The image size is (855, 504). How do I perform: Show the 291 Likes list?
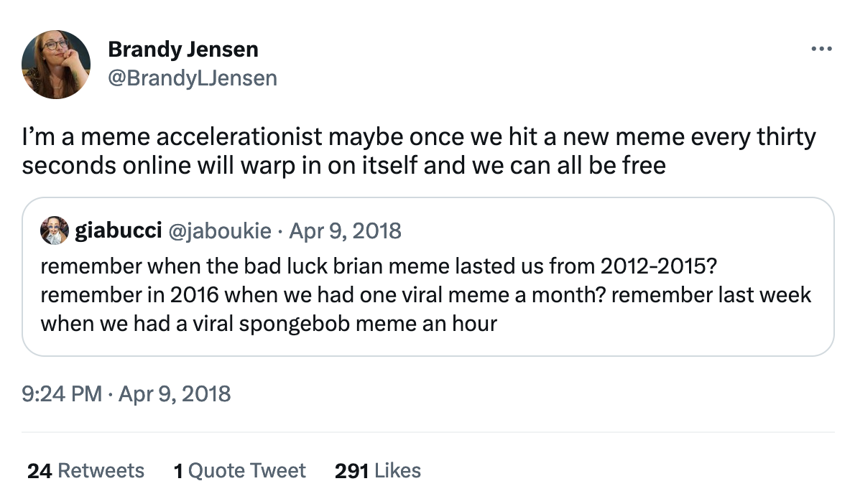click(377, 471)
